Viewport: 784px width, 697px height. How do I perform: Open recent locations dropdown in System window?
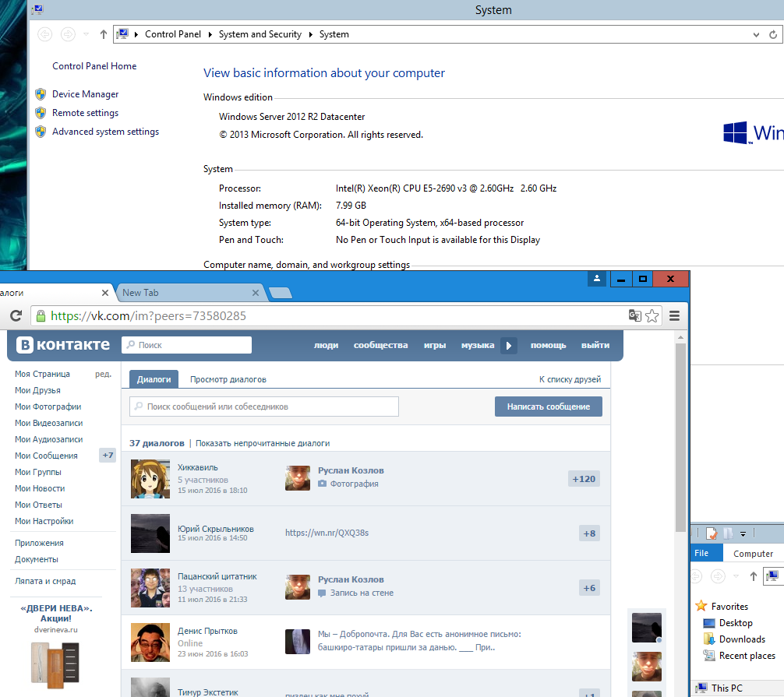point(86,34)
